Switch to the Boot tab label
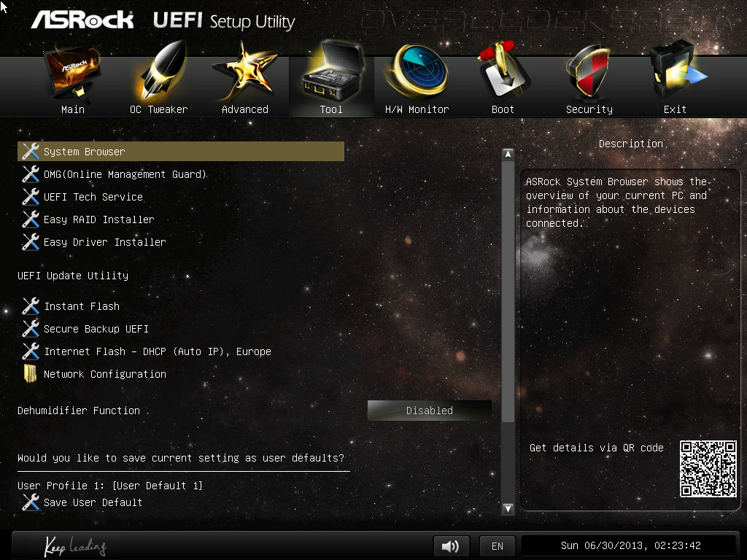747x560 pixels. 503,109
